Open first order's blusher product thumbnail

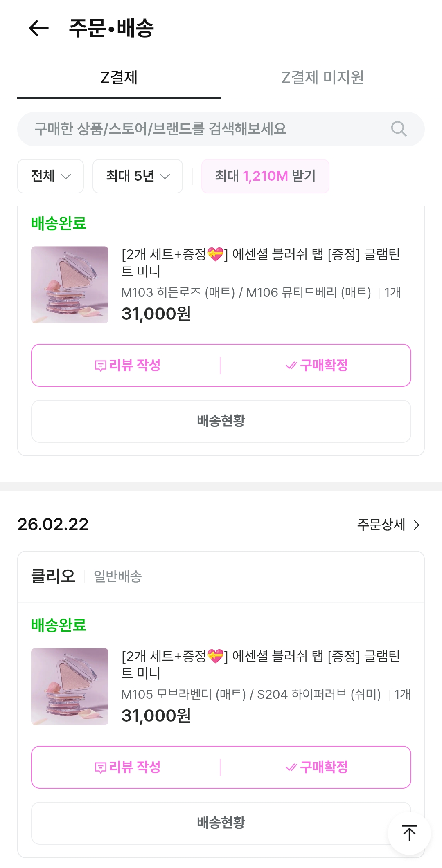(x=70, y=285)
